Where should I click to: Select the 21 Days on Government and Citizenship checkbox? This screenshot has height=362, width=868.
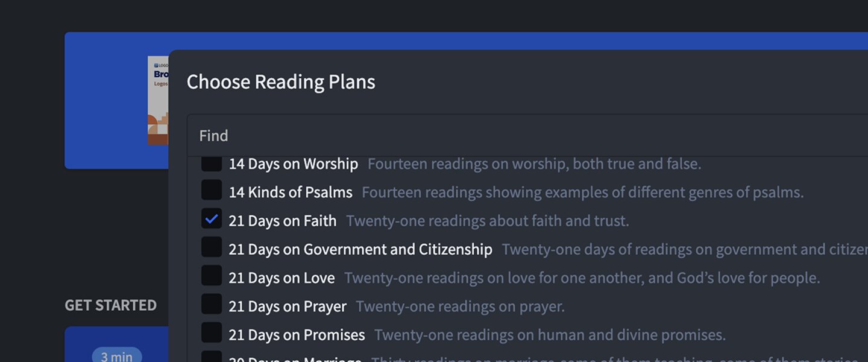point(211,249)
